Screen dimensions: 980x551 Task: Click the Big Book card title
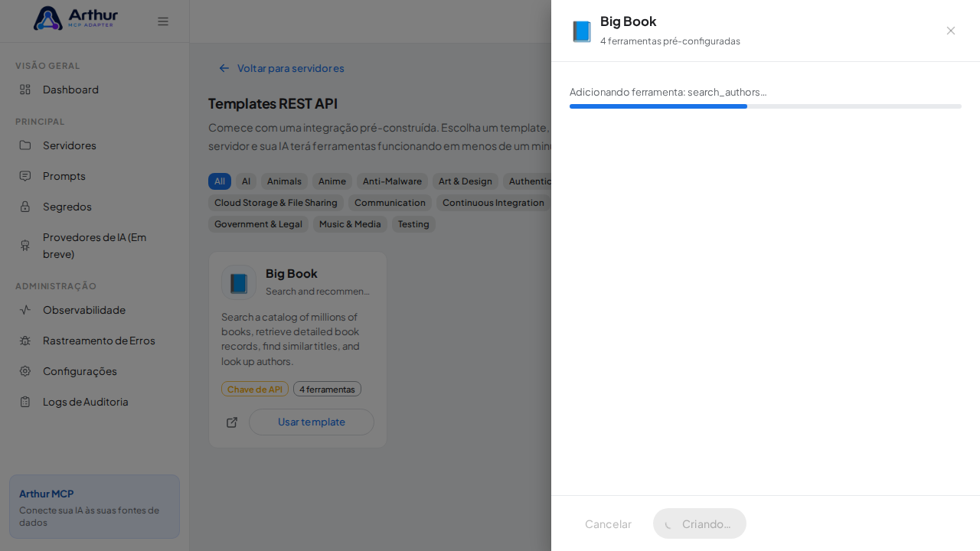(292, 273)
